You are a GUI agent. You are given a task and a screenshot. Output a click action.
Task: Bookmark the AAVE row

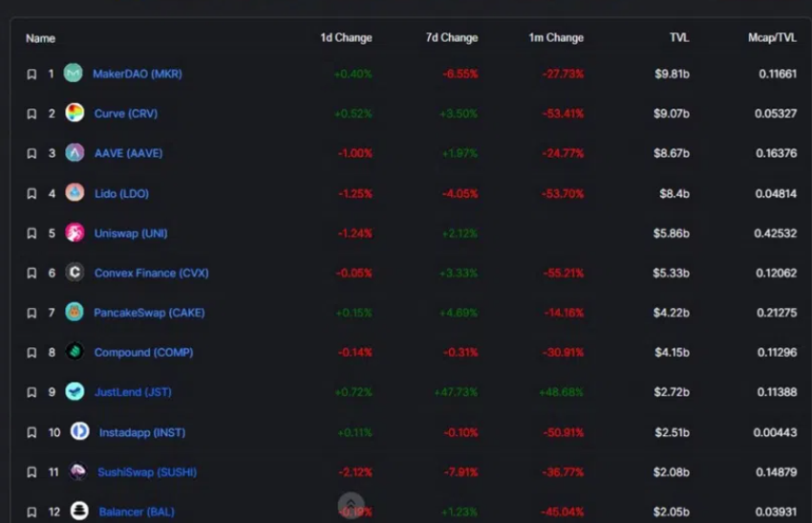click(x=32, y=153)
